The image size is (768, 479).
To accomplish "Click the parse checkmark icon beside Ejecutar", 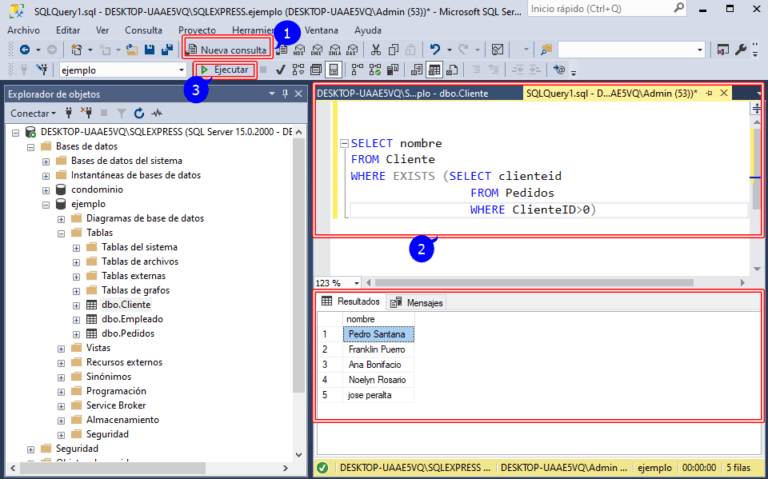I will tap(281, 70).
